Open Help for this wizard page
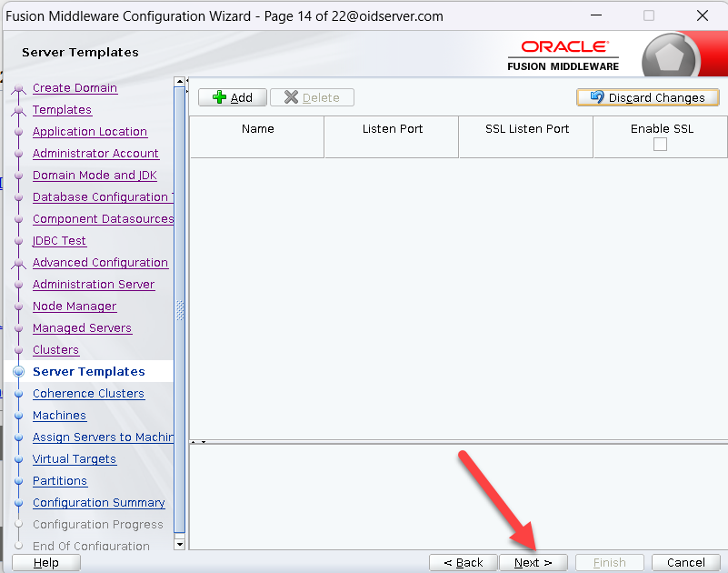 [x=45, y=563]
